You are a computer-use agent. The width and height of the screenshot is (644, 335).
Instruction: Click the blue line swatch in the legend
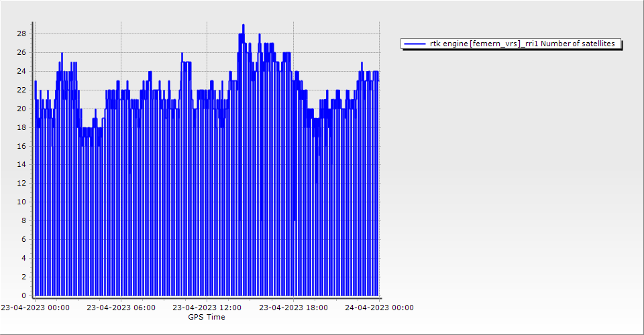(415, 44)
